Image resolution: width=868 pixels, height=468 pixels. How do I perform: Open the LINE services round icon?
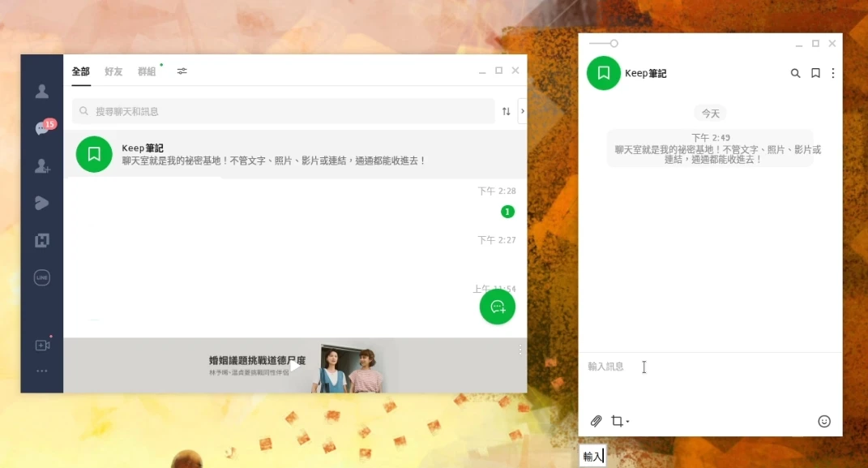pyautogui.click(x=42, y=277)
